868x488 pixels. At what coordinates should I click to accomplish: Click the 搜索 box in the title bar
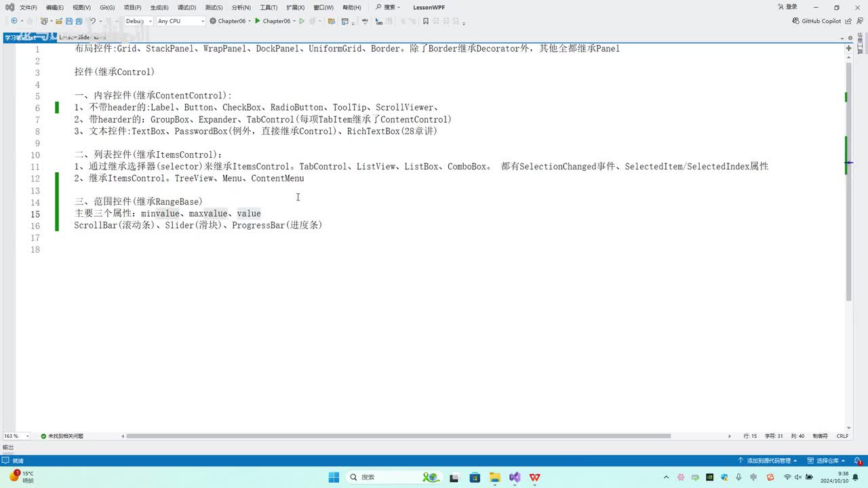[388, 7]
